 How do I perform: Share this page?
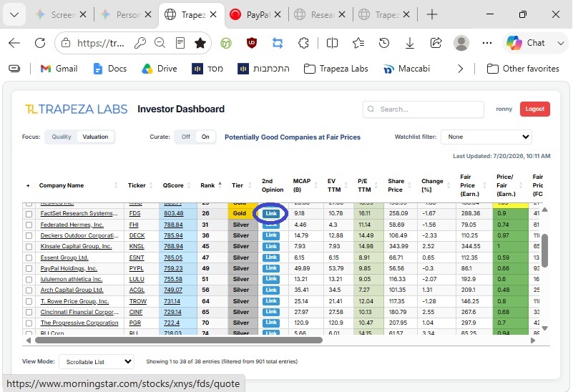point(436,43)
